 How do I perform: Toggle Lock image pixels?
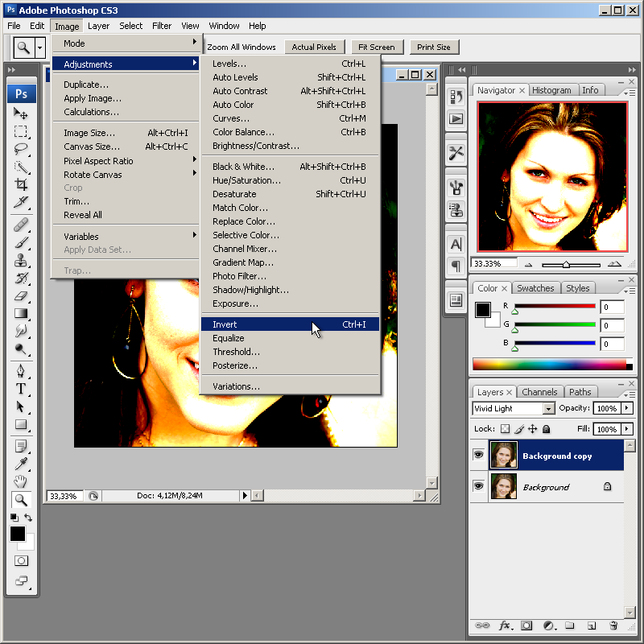tap(519, 429)
